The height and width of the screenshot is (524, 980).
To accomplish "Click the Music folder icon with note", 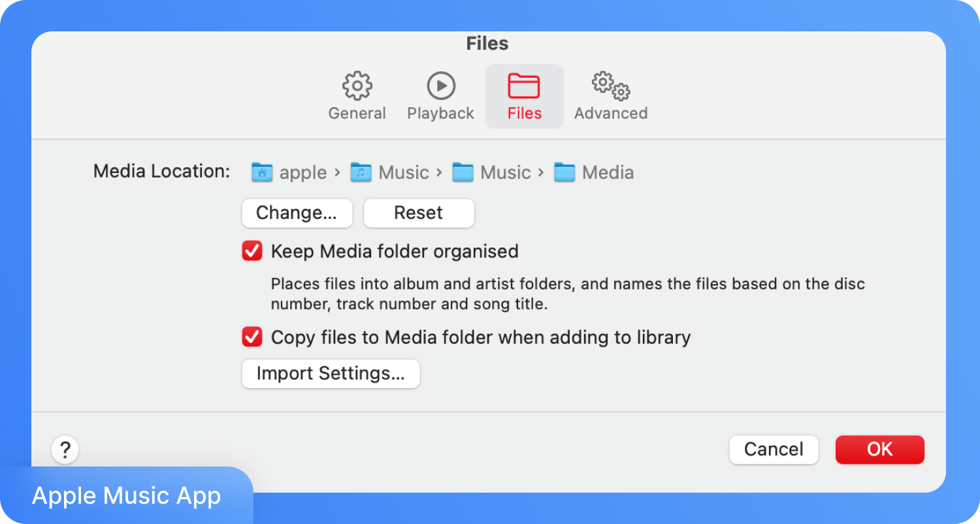I will click(x=361, y=172).
